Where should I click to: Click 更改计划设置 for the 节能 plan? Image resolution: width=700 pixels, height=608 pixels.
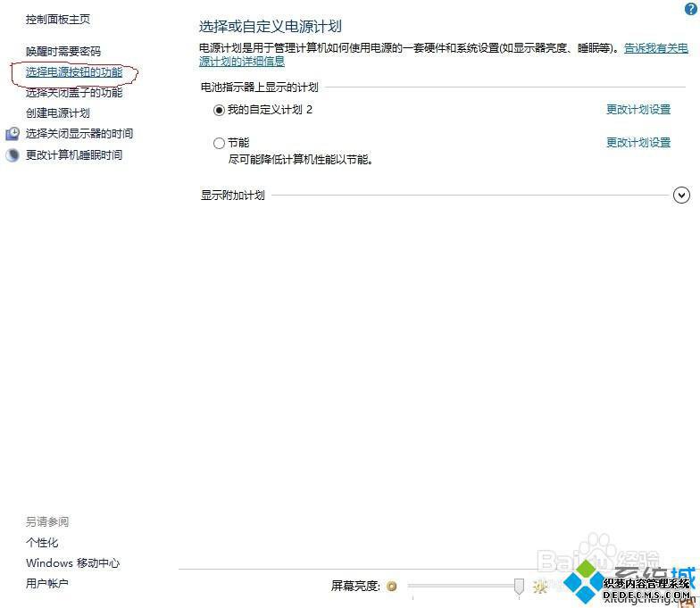[x=637, y=143]
